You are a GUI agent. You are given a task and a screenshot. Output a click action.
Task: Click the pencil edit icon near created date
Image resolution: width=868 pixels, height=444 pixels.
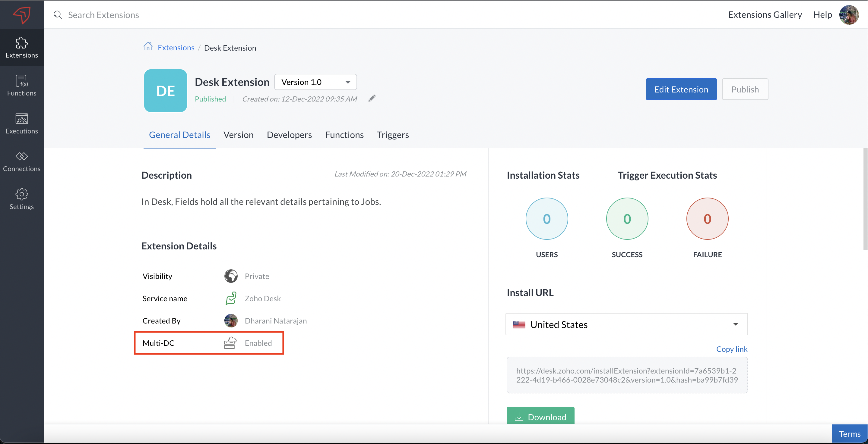pyautogui.click(x=372, y=98)
